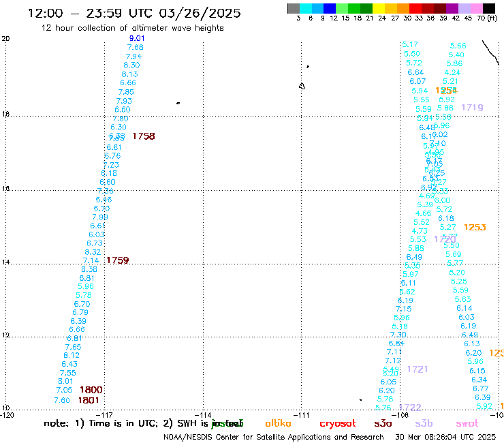Click the small island outline near -111 longitude

(x=302, y=87)
